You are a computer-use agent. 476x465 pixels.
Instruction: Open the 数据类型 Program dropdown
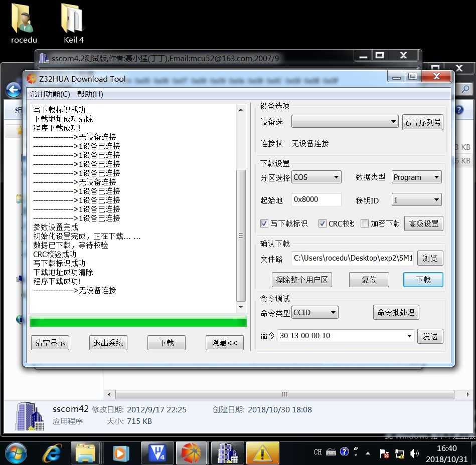point(416,177)
